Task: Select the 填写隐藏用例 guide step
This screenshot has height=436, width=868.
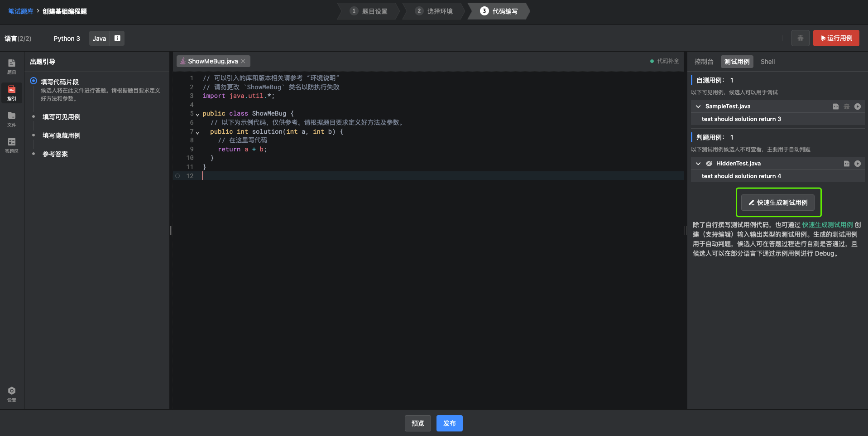Action: coord(62,136)
